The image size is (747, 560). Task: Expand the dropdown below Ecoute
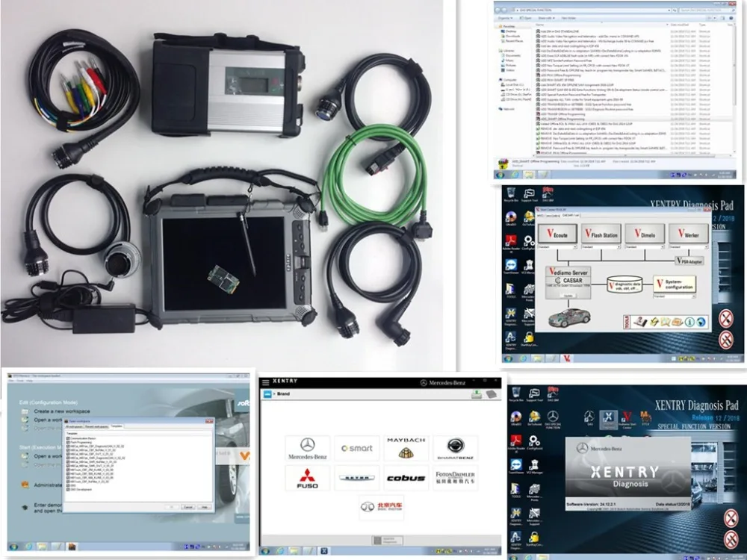click(557, 247)
